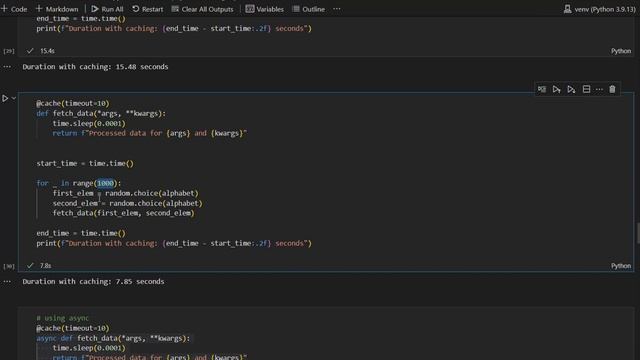Open cell toolbar more actions ellipsis
The image size is (640, 360).
[599, 89]
